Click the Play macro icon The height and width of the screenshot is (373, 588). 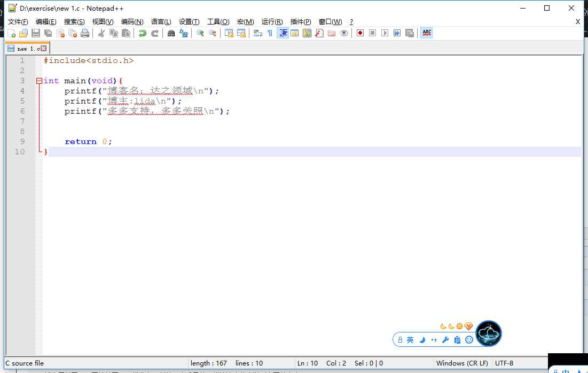point(385,33)
